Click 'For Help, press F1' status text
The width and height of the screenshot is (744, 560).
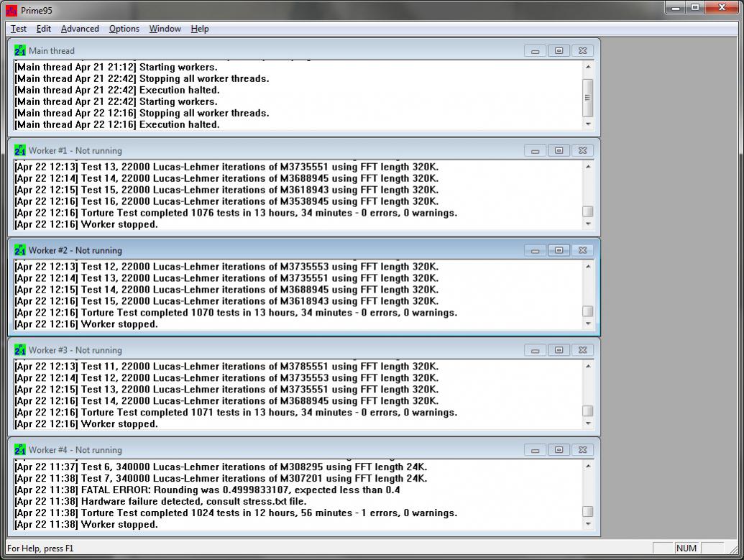[40, 548]
